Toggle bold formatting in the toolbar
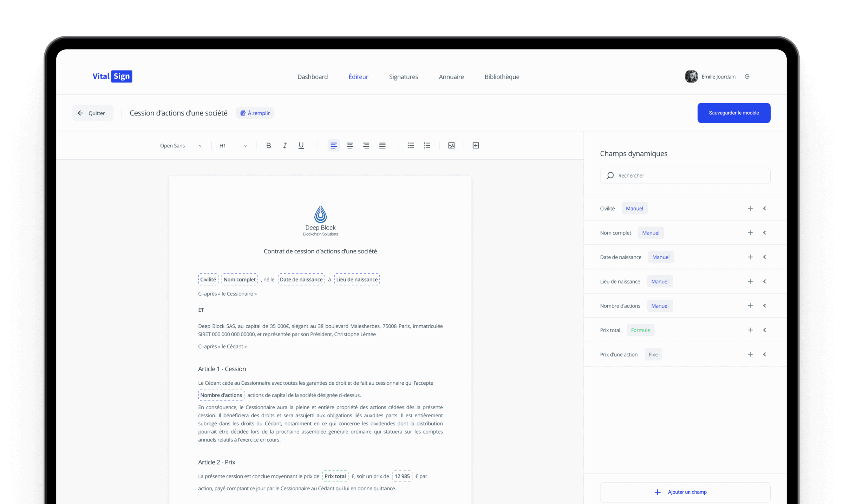Viewport: 843px width, 504px height. tap(268, 145)
